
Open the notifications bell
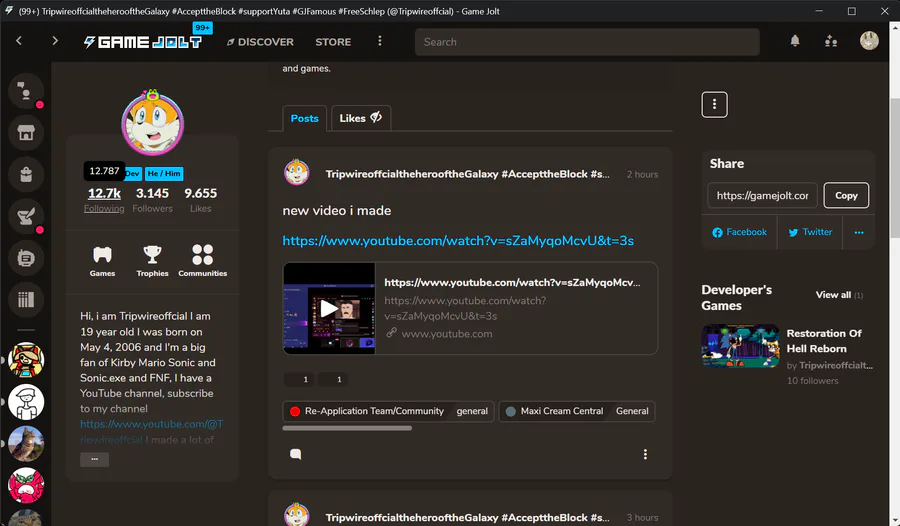point(795,41)
